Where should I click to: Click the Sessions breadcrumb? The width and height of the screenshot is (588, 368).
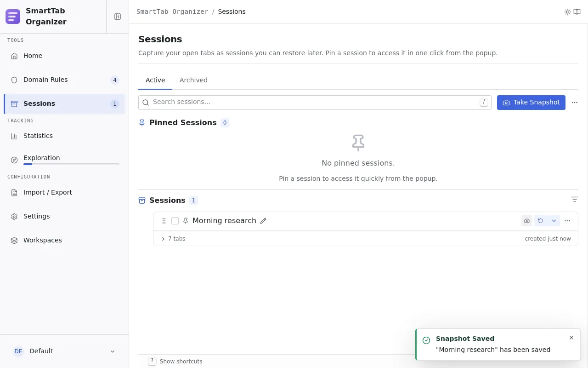(x=232, y=11)
